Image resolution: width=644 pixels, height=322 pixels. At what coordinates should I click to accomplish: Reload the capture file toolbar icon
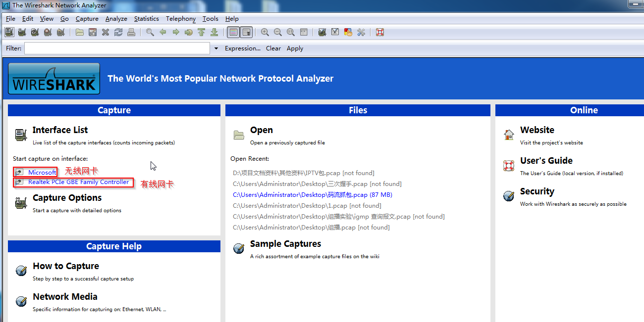118,32
